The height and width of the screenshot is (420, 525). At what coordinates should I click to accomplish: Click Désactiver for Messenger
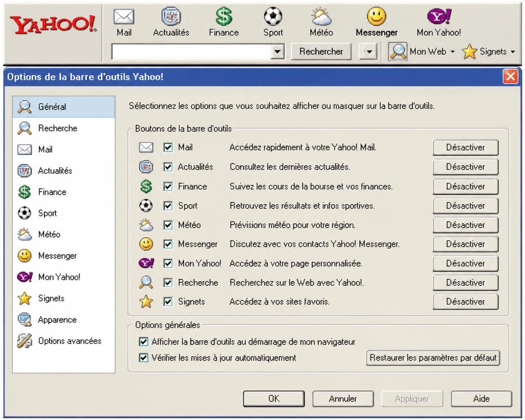tap(465, 244)
